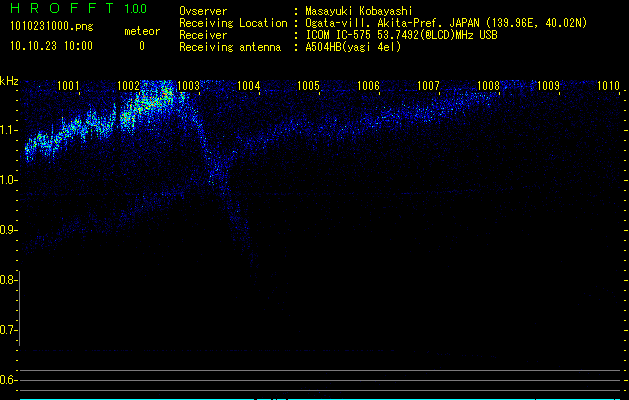629x400 pixels.
Task: Click the 1002 time axis marker
Action: [128, 85]
